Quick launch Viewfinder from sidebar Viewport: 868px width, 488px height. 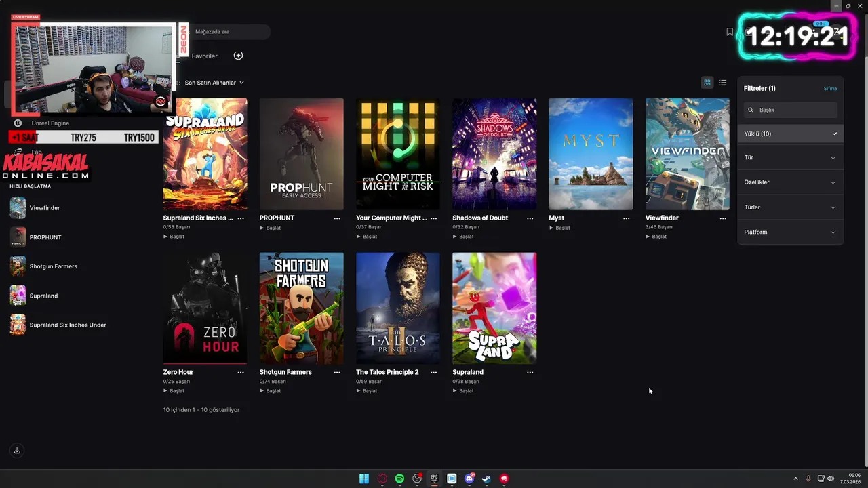[45, 208]
